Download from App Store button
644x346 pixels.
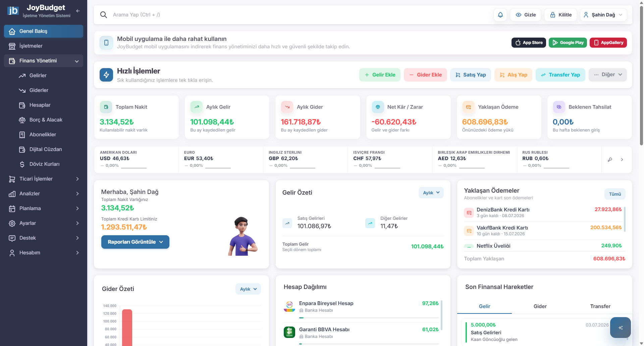coord(529,43)
